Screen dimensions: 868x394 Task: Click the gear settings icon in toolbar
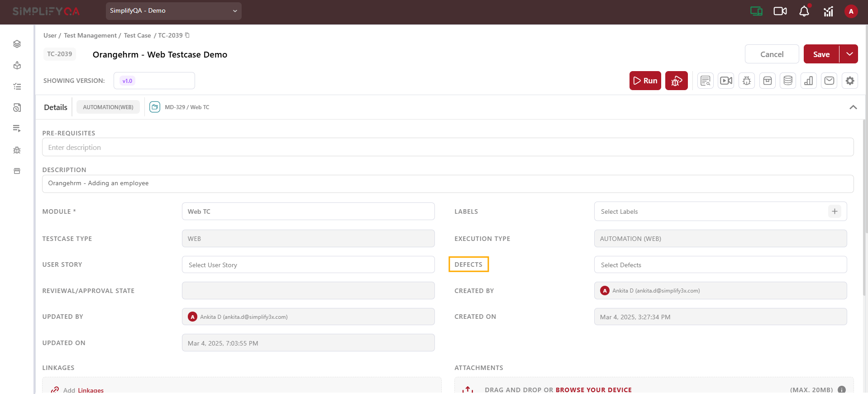(x=850, y=81)
